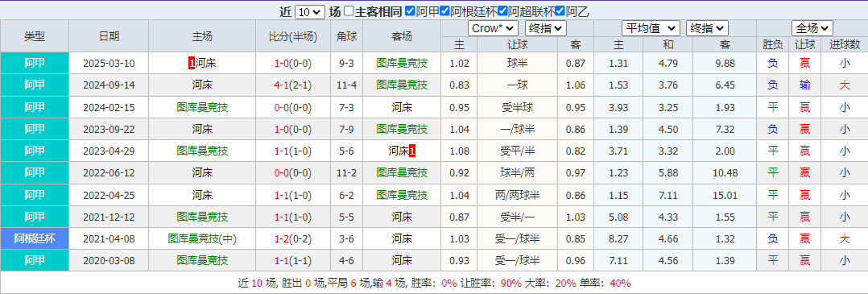The image size is (868, 294).
Task: Click the handicap value 受平/半
Action: pos(517,151)
